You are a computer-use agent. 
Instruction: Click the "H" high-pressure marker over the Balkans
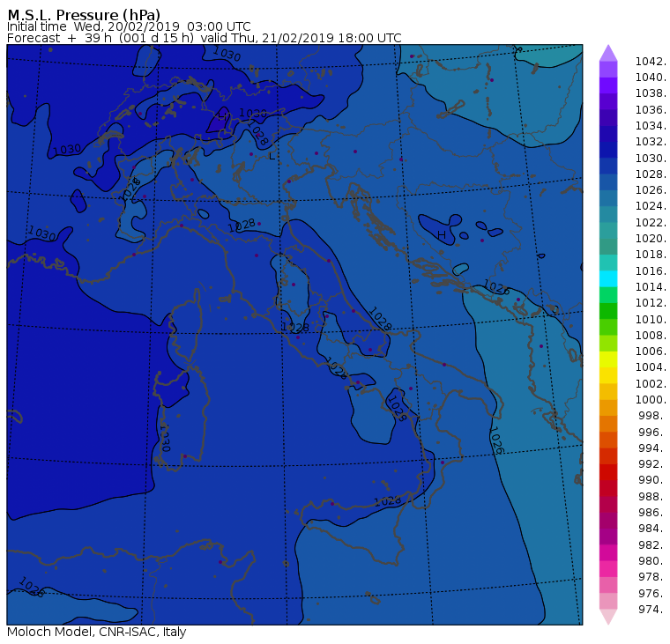coord(442,235)
